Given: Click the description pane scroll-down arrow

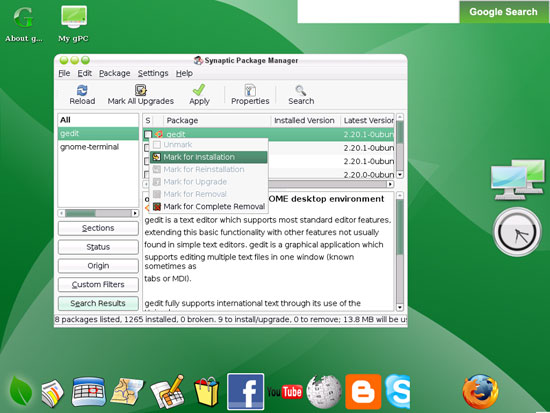Looking at the screenshot, I should pyautogui.click(x=400, y=307).
